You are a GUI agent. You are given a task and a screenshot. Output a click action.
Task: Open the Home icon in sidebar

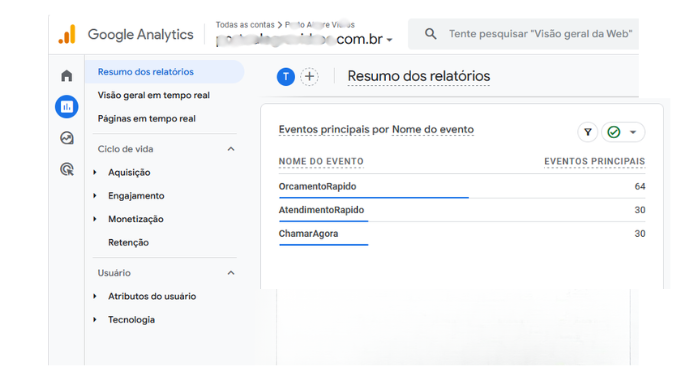point(67,75)
